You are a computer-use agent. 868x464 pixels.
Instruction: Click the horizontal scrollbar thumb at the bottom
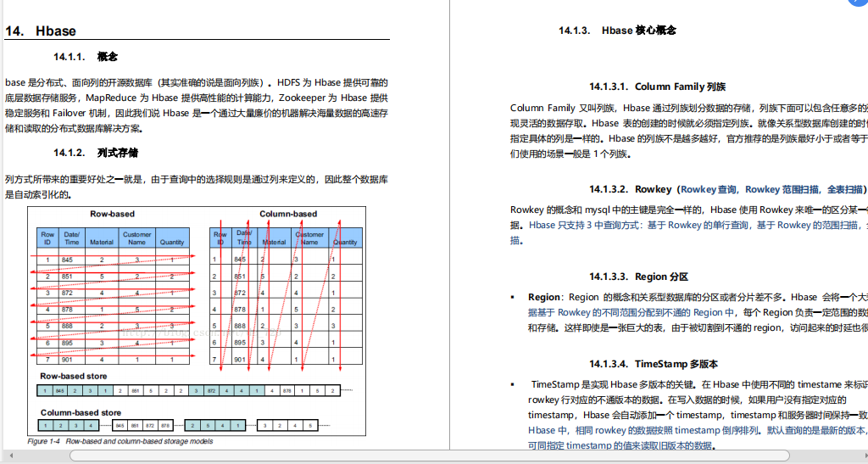[x=430, y=456]
